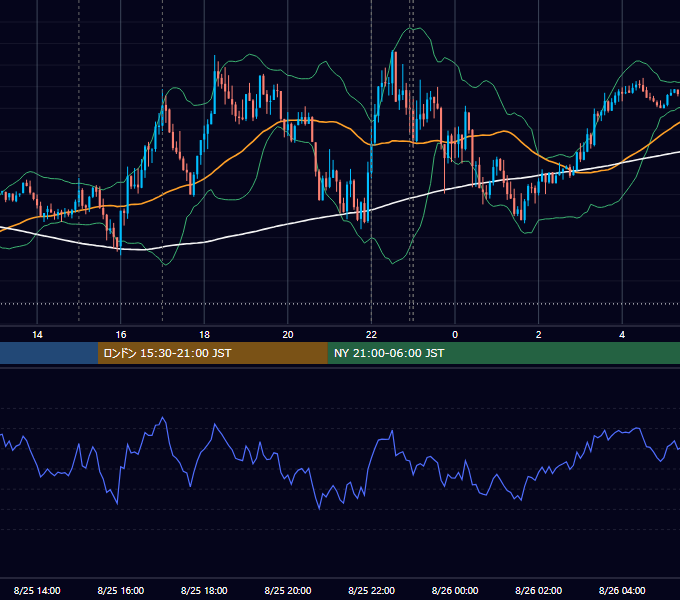Click the blue session bar before London
This screenshot has height=600, width=680.
click(49, 353)
